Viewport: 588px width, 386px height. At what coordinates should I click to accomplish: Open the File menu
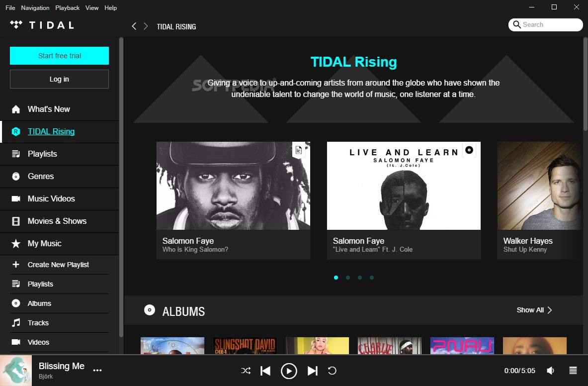(x=10, y=7)
